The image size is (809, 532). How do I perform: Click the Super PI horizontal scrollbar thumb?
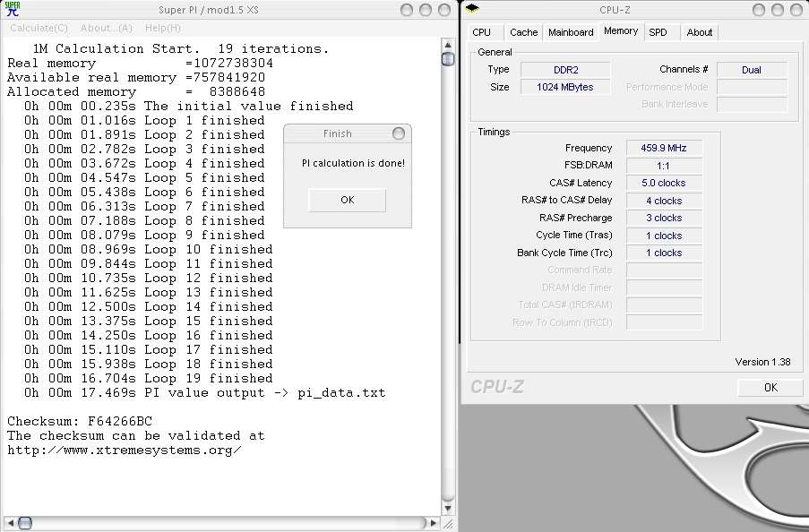(25, 523)
